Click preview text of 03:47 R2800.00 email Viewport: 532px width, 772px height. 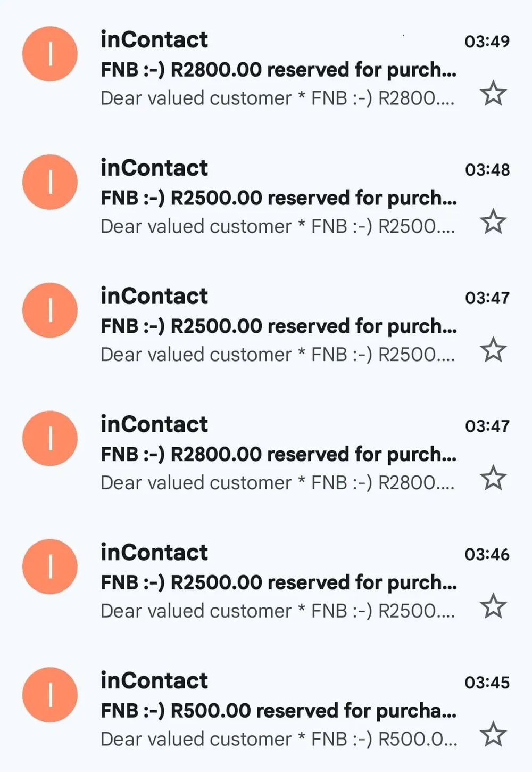(x=277, y=483)
